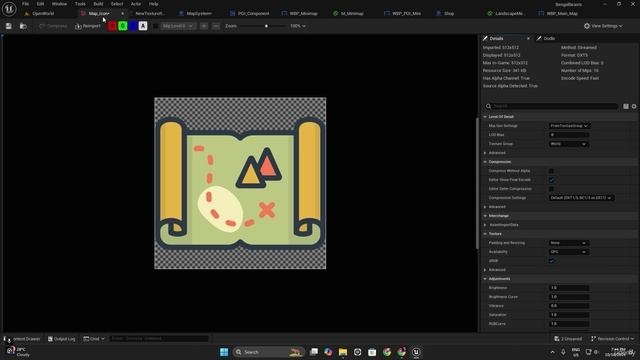
Task: Tick the Mip Level checkbox in the toolbar
Action: [156, 26]
